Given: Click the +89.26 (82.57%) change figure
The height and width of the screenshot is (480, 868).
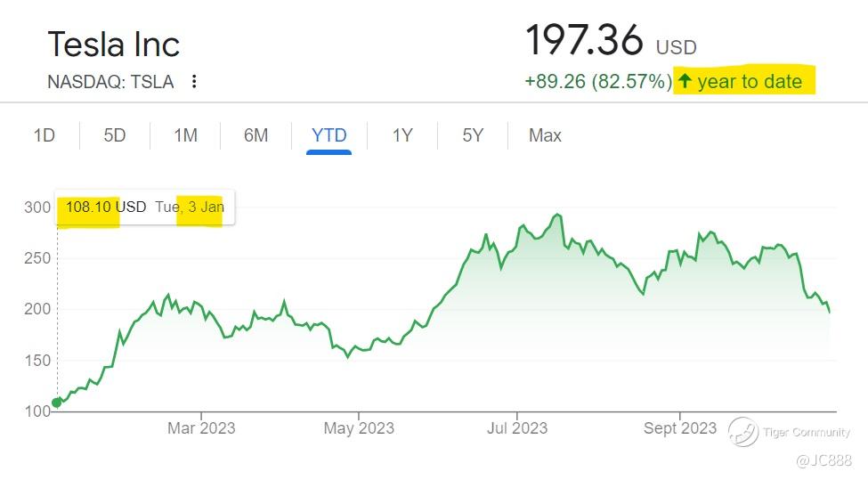Looking at the screenshot, I should pyautogui.click(x=598, y=81).
